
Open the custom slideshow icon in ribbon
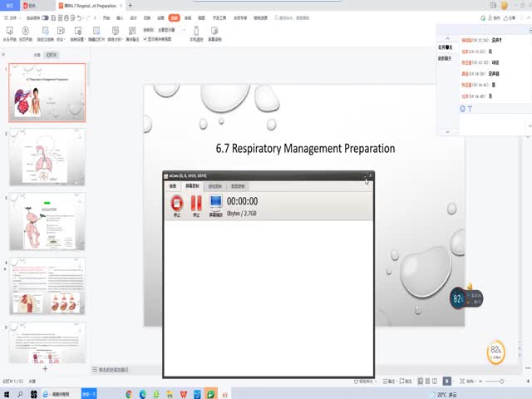[x=45, y=32]
